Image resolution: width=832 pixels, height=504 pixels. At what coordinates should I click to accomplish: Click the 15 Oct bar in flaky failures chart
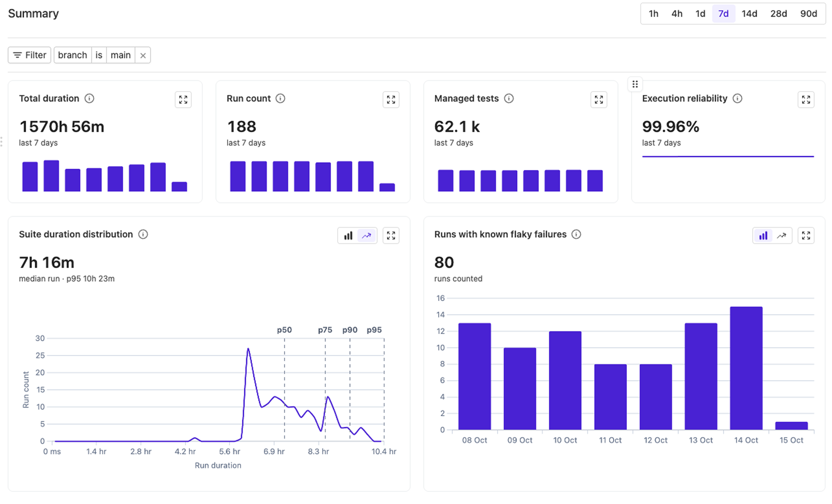pos(791,426)
